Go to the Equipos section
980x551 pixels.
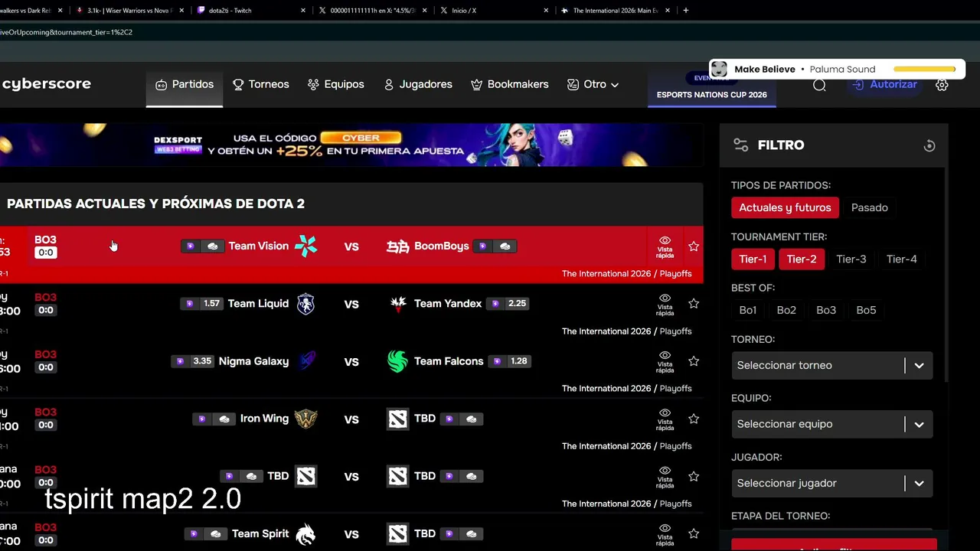336,84
